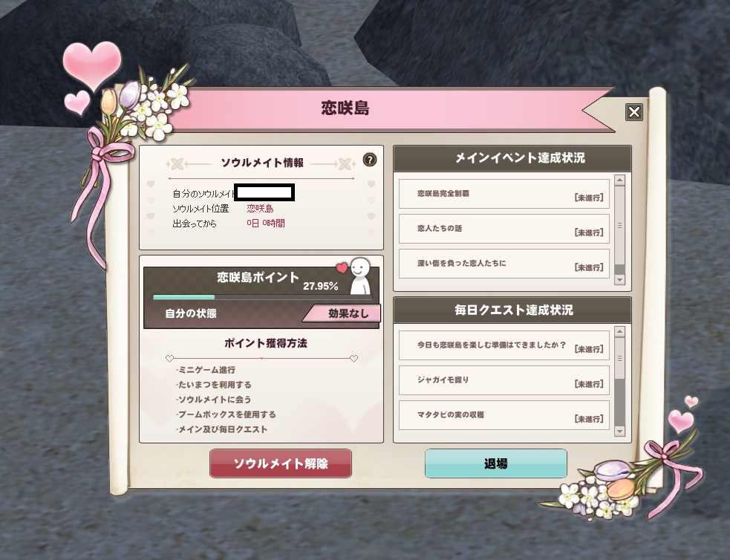Screen dimensions: 730x560
Task: Click the main event scrollbar thumb
Action: 619,226
